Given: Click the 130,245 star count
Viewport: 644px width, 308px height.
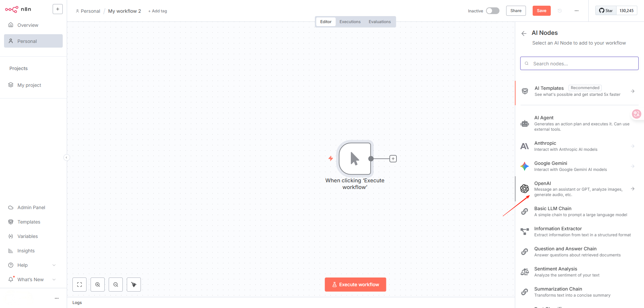Looking at the screenshot, I should tap(627, 10).
